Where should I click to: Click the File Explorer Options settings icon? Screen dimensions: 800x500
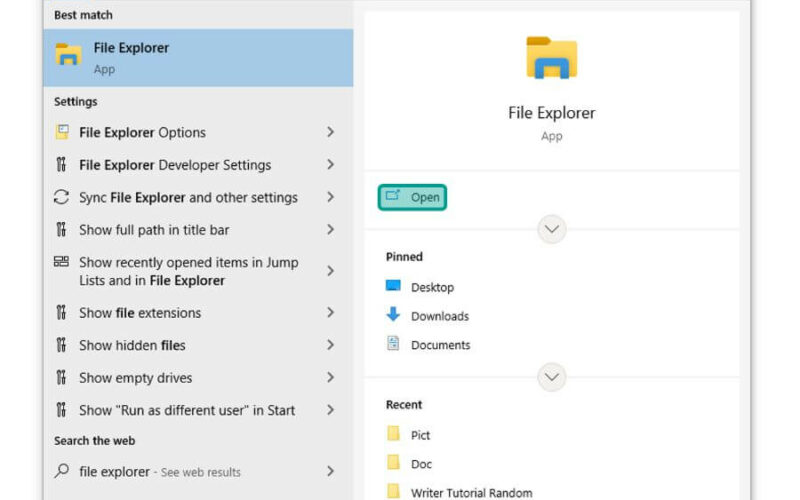click(x=62, y=132)
